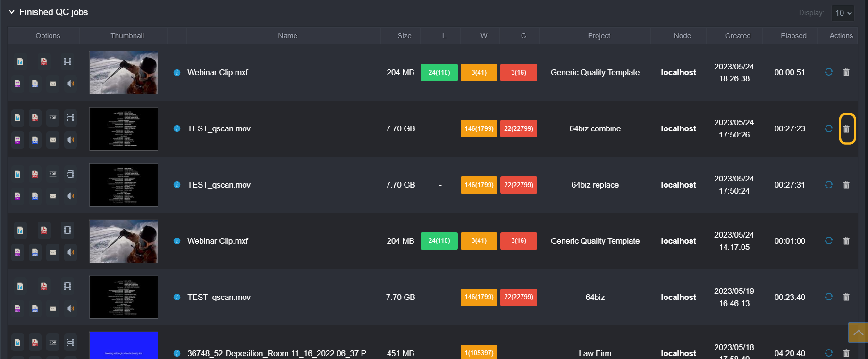Select the 64biz combine project name
The image size is (868, 359).
[595, 128]
